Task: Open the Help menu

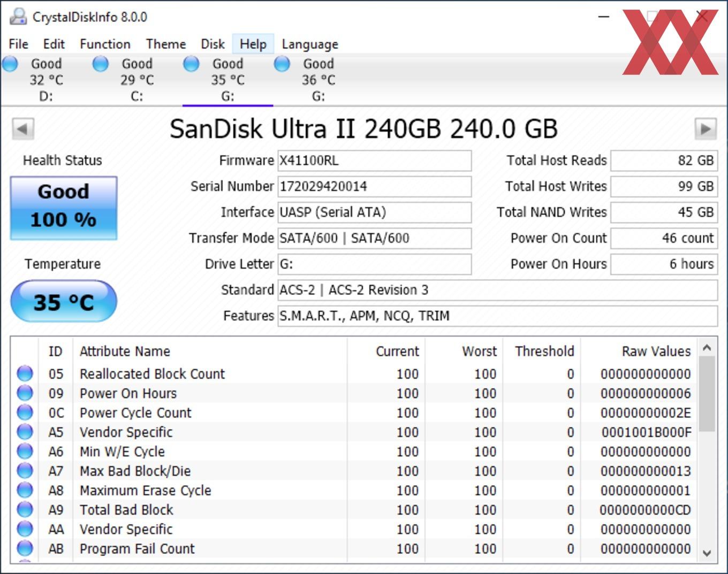Action: [x=253, y=44]
